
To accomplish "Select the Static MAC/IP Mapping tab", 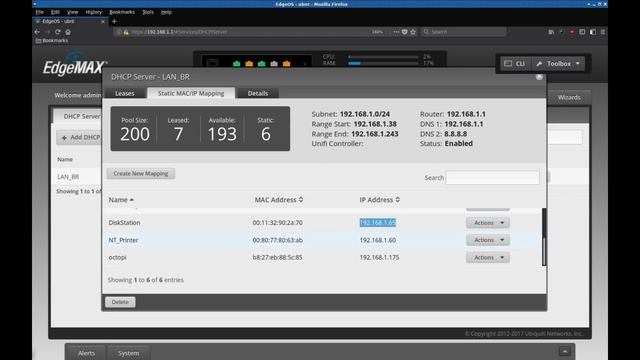I will (x=191, y=93).
